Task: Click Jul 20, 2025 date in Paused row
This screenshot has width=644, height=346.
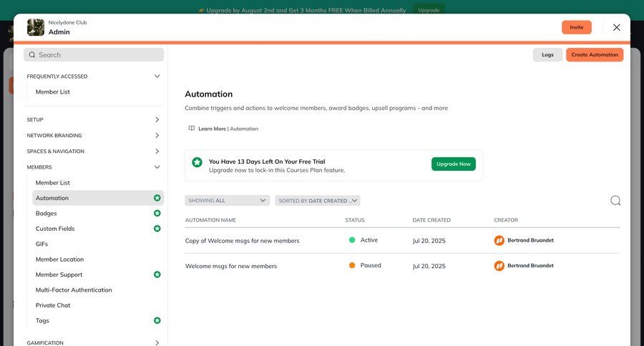Action: 429,266
